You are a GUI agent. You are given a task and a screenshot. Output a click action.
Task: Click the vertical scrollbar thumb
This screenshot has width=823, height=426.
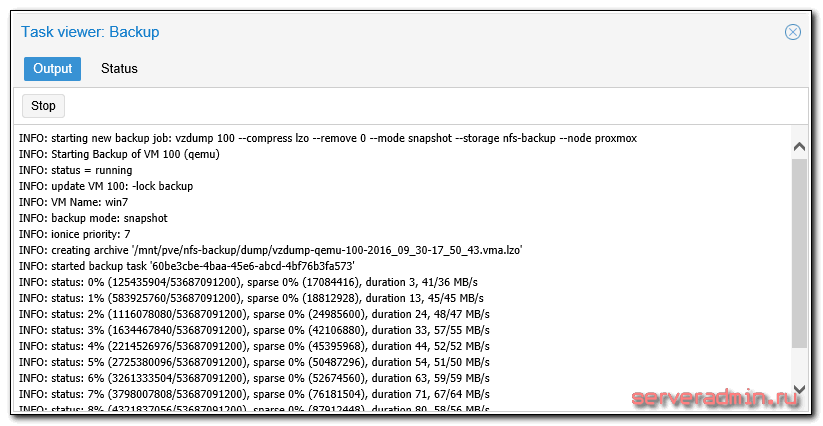pos(799,250)
